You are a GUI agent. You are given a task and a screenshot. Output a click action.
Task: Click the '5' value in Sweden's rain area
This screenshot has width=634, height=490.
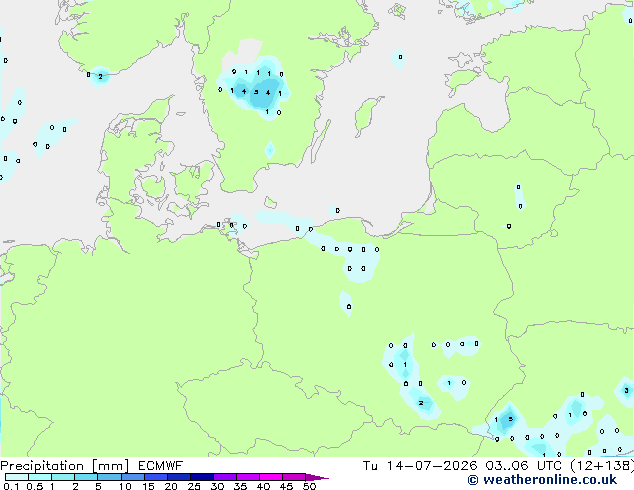tap(256, 92)
